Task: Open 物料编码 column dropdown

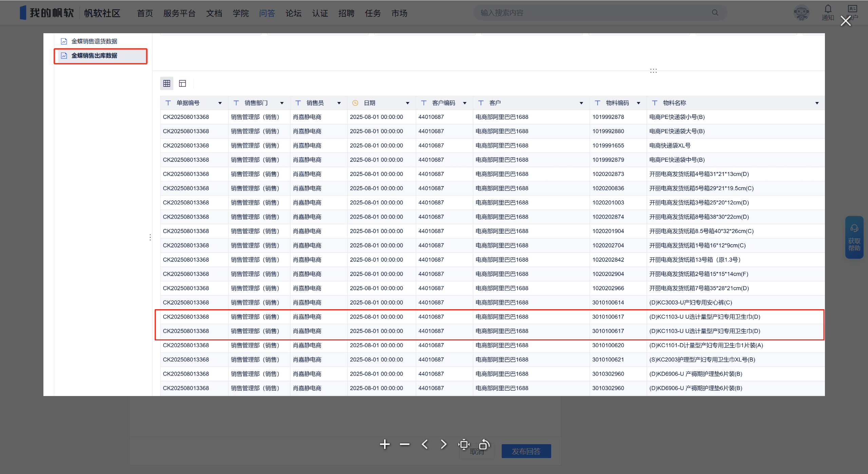Action: point(638,103)
